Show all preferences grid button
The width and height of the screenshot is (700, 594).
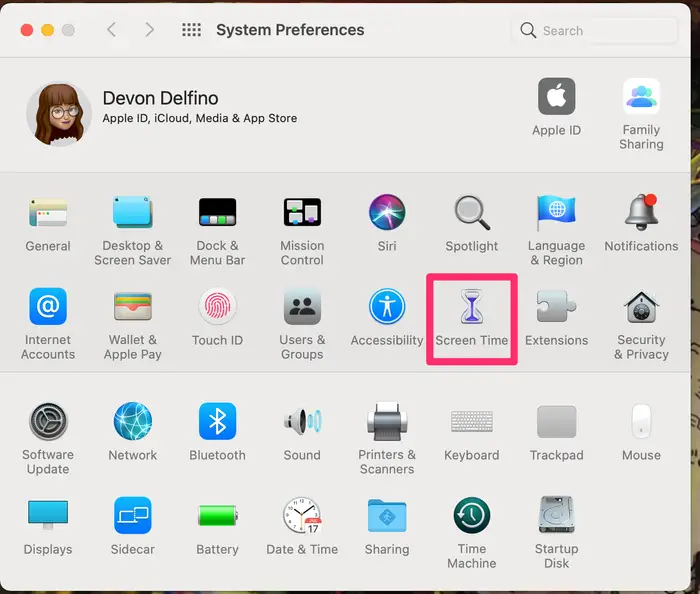coord(192,30)
